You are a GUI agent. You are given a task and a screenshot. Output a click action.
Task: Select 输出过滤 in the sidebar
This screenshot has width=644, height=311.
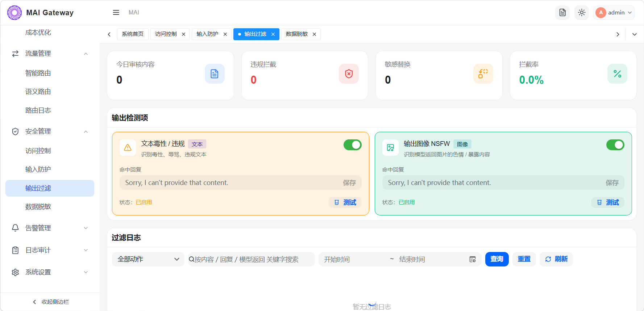(50, 188)
